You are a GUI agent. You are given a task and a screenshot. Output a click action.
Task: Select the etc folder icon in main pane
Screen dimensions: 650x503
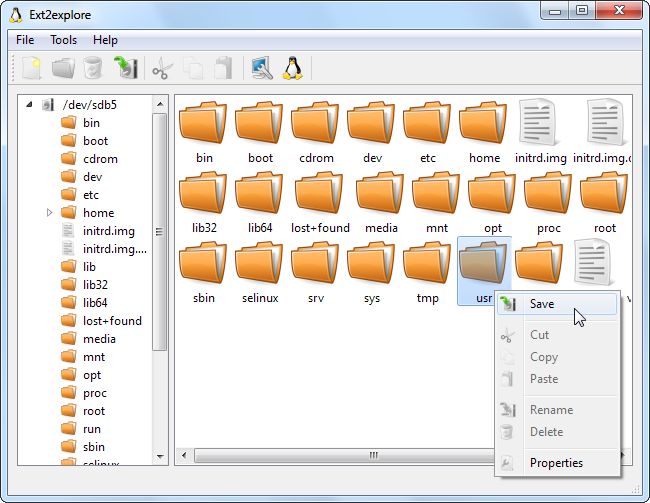[427, 123]
